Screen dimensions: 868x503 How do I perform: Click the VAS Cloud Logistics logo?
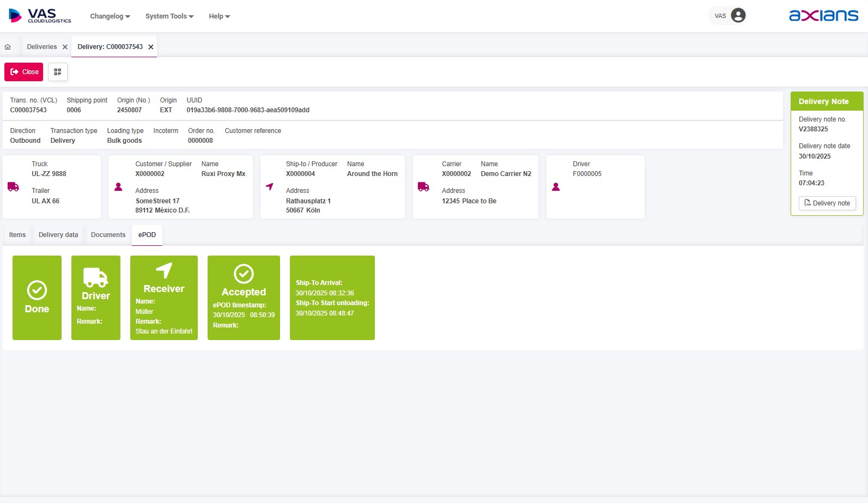tap(40, 16)
